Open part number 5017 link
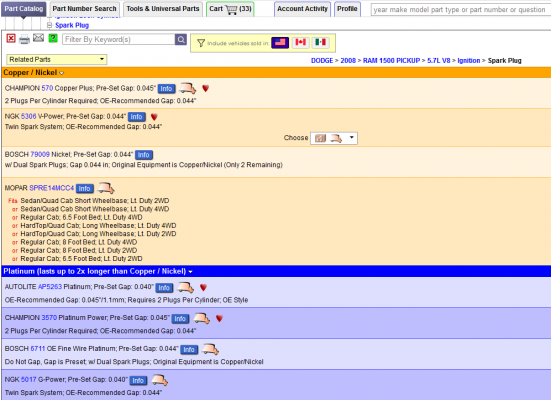The height and width of the screenshot is (400, 551). point(28,380)
